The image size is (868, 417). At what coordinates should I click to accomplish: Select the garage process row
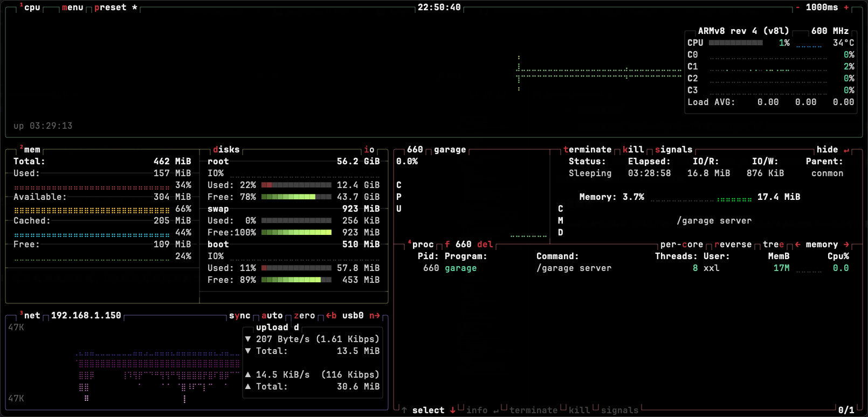coord(628,268)
